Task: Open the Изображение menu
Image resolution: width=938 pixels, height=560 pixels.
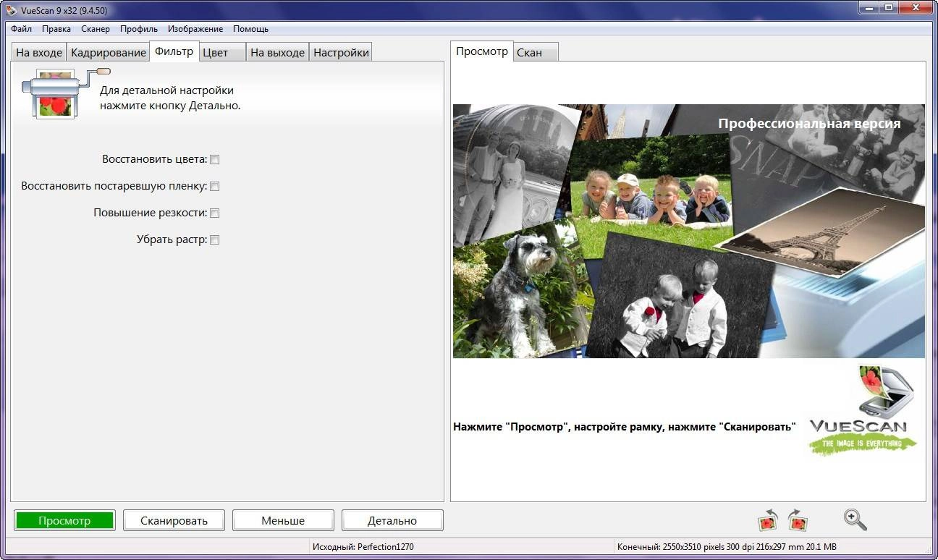Action: tap(195, 29)
